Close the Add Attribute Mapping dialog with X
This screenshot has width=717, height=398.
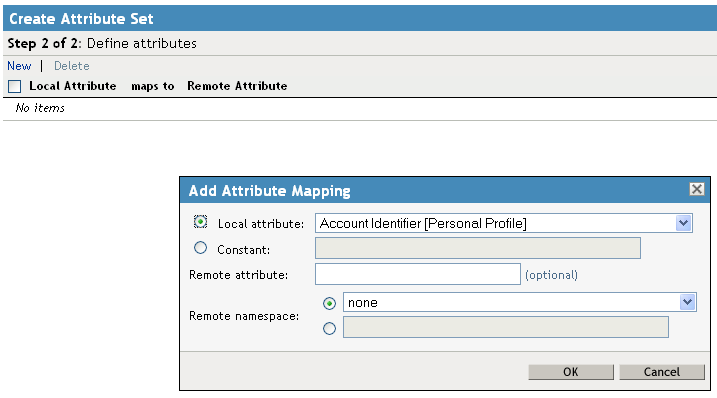point(697,189)
